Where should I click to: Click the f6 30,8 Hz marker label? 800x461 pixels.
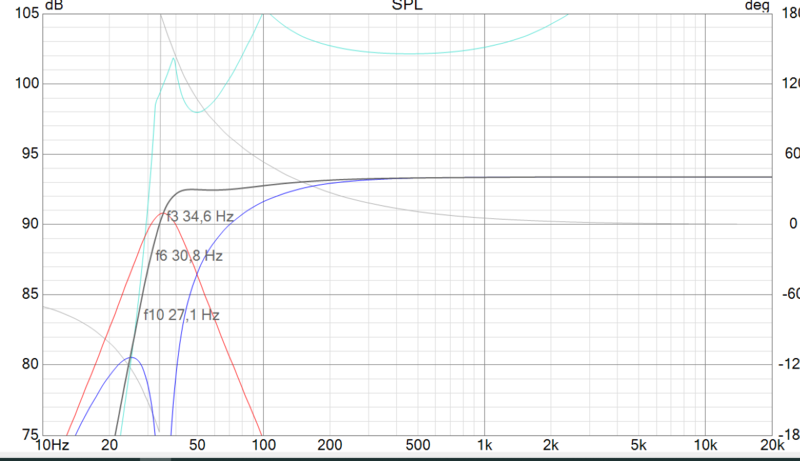(x=189, y=255)
